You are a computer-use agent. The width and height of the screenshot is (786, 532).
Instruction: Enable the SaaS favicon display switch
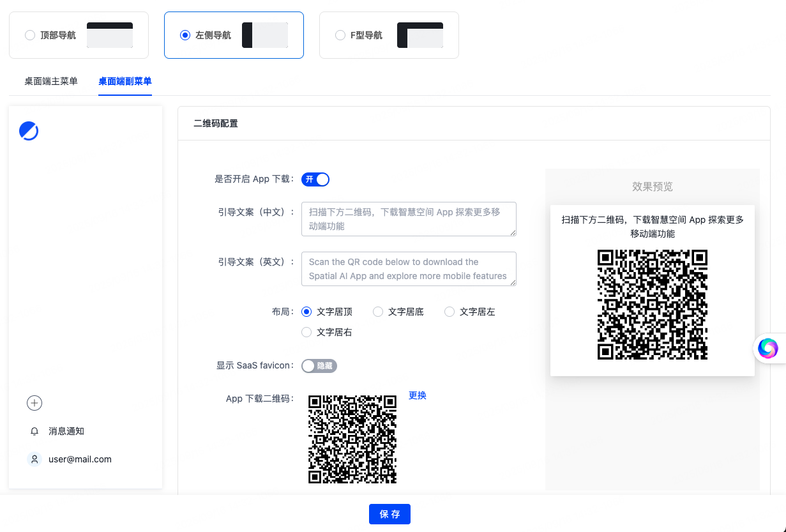319,366
